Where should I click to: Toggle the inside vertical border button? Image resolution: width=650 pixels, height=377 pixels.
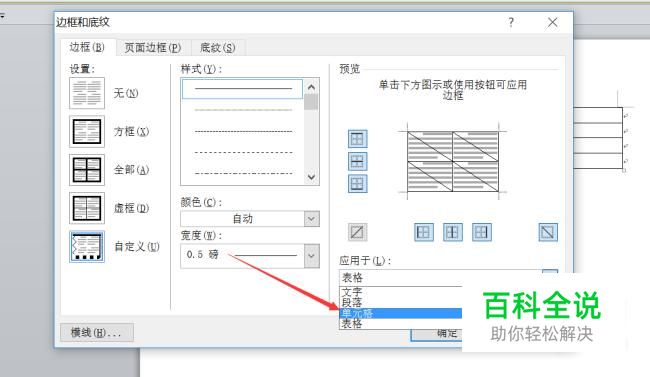[x=453, y=232]
